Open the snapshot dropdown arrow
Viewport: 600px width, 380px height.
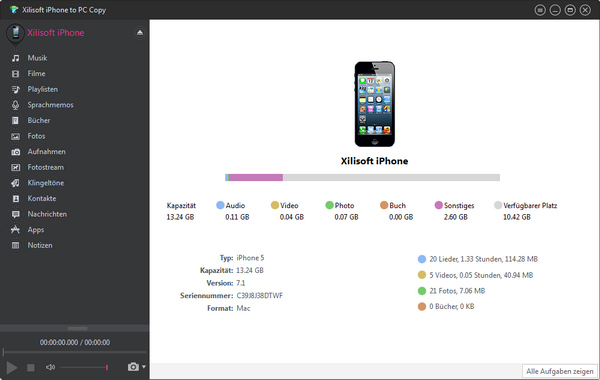144,367
